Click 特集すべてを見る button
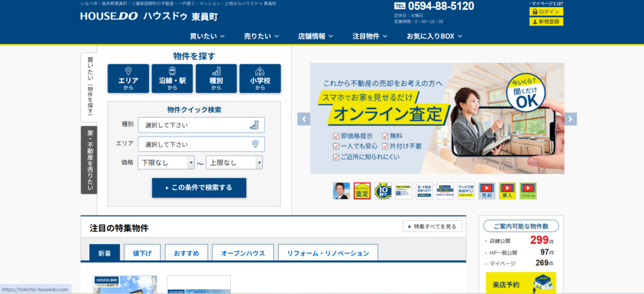Image resolution: width=644 pixels, height=294 pixels. tap(433, 226)
